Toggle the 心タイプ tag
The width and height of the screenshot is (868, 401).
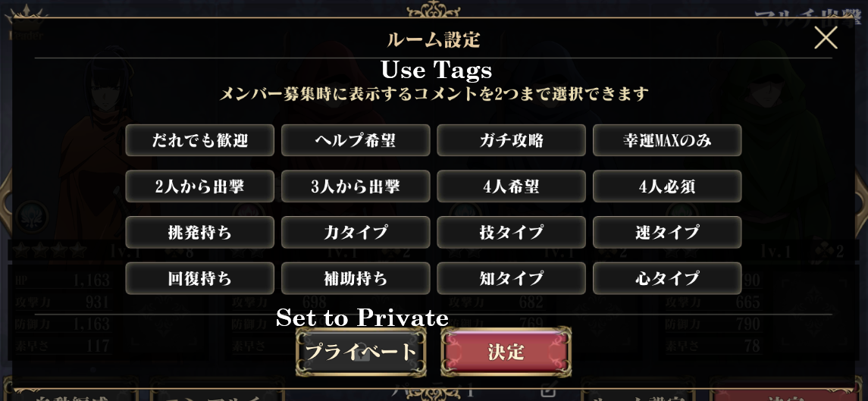click(667, 278)
